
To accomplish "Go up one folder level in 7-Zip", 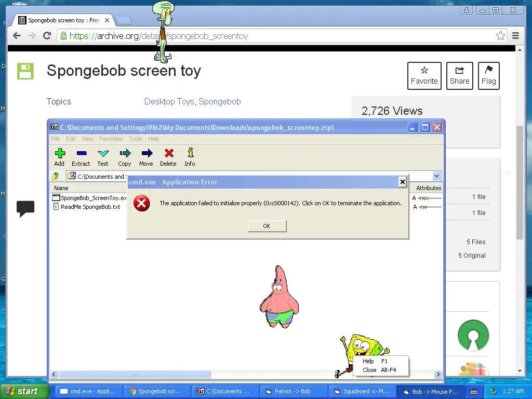I will tap(56, 176).
